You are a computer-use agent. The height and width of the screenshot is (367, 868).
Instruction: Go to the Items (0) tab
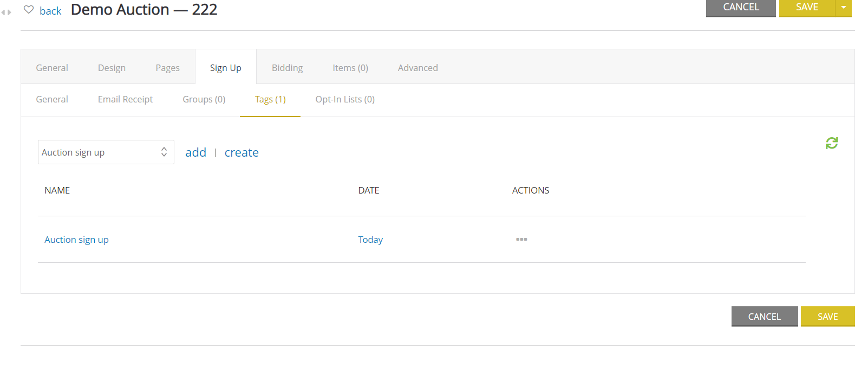coord(350,68)
